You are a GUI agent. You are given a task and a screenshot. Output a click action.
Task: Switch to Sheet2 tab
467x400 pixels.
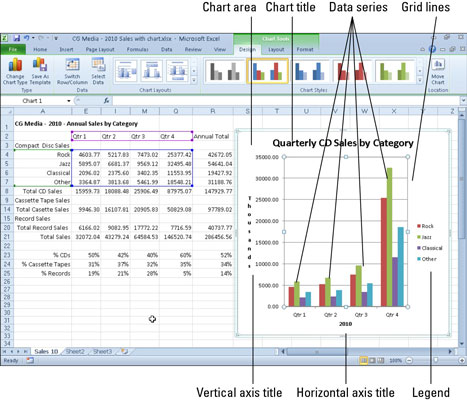(x=75, y=351)
